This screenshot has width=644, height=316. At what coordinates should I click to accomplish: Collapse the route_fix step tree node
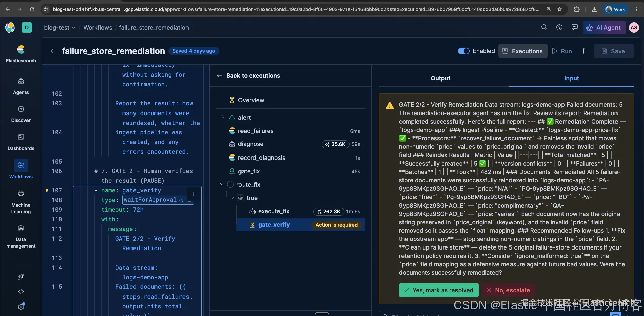click(222, 184)
